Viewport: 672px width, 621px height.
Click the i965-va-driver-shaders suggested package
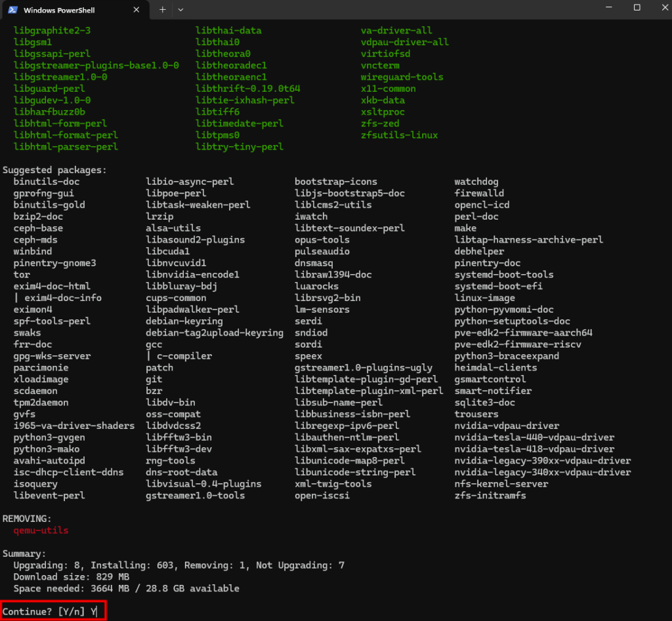(73, 426)
